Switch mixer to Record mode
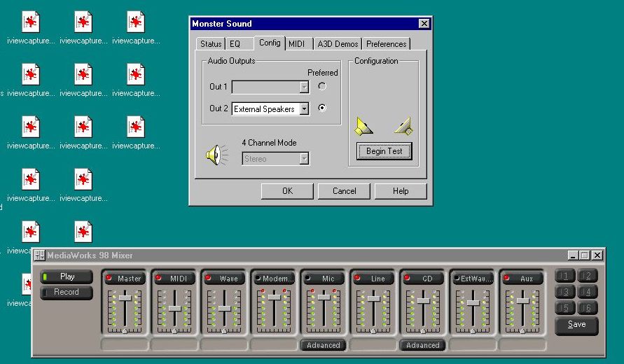Screen dimensions: 624x364 click(x=67, y=292)
